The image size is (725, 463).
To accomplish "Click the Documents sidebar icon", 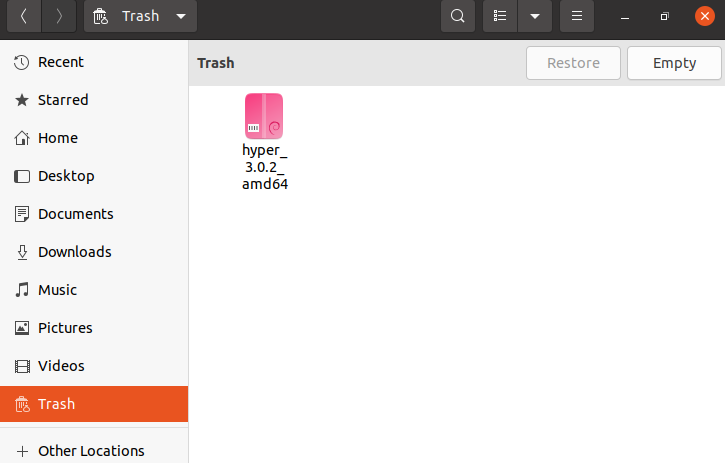I will pos(22,214).
